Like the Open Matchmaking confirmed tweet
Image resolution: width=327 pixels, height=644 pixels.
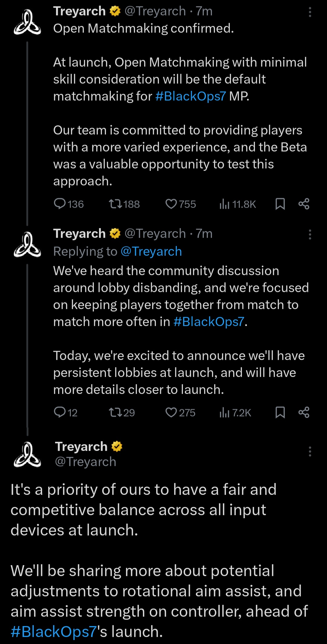171,204
